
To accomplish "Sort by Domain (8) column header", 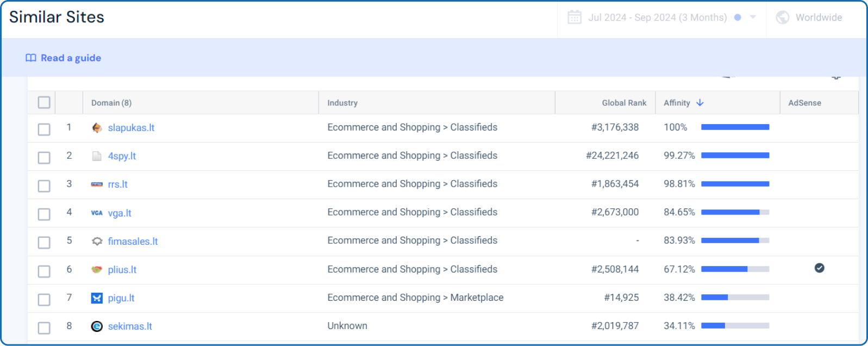I will 111,103.
